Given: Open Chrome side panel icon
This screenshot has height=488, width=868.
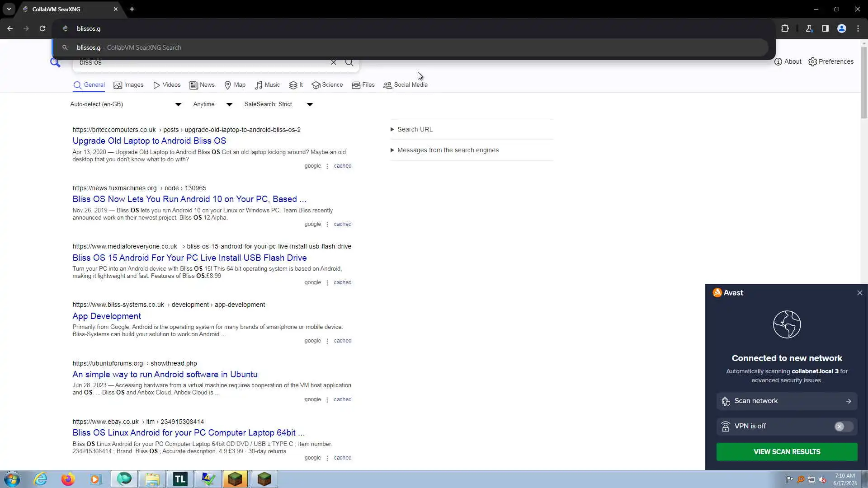Looking at the screenshot, I should tap(825, 28).
